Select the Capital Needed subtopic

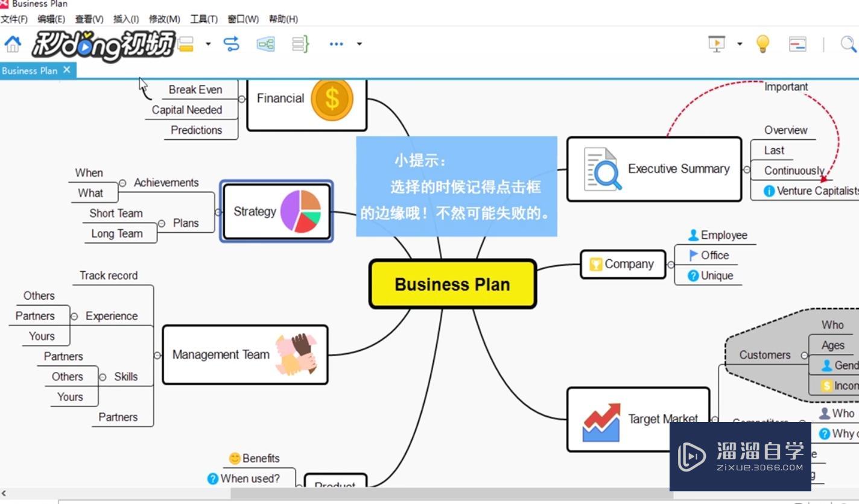[x=186, y=110]
